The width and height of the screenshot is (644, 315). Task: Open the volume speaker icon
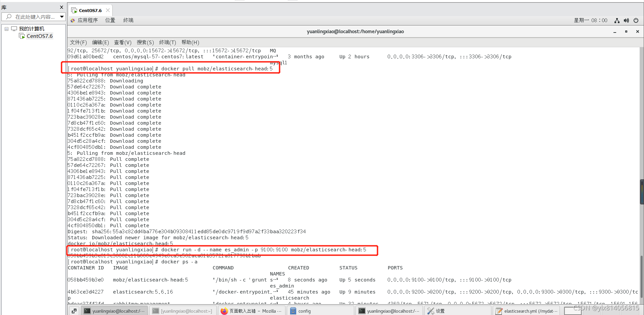626,20
